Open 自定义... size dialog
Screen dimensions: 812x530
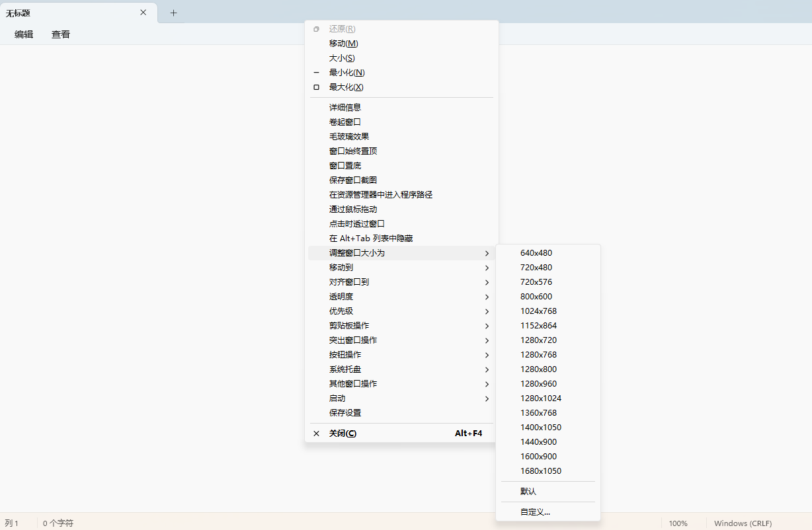[548, 511]
